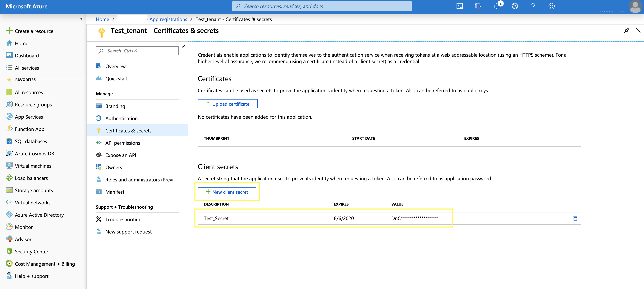The width and height of the screenshot is (644, 289).
Task: Click Create a resource plus icon
Action: [9, 31]
